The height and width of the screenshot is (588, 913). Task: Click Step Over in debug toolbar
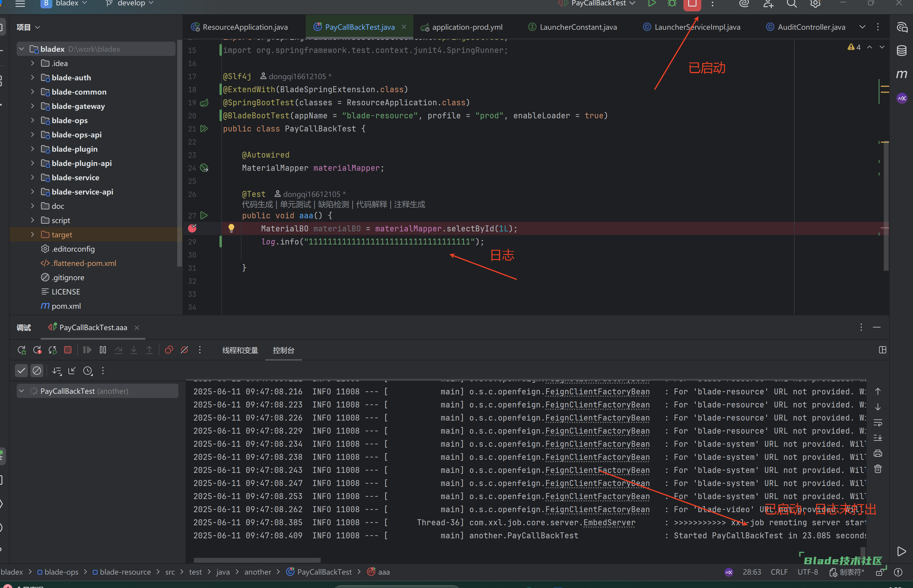pos(118,350)
